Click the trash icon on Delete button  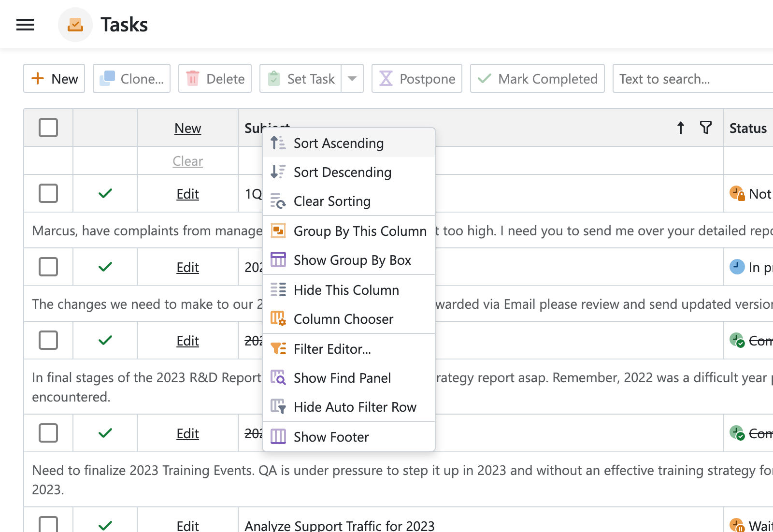(x=193, y=78)
